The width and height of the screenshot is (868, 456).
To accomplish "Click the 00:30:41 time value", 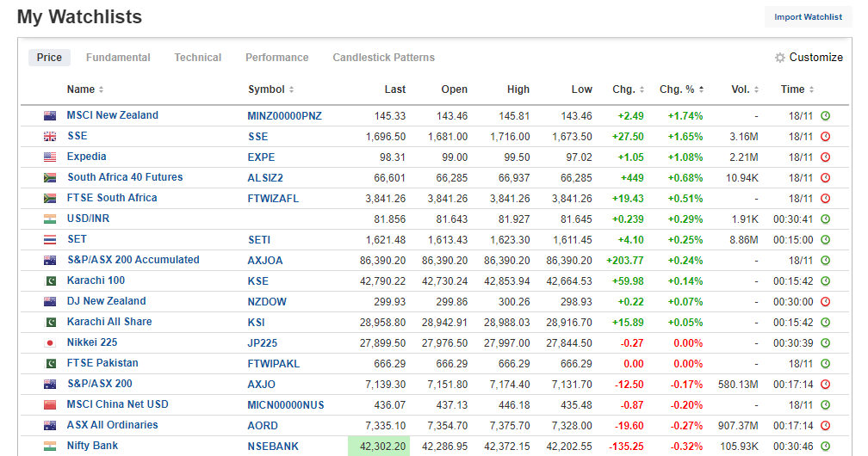I will pos(793,219).
